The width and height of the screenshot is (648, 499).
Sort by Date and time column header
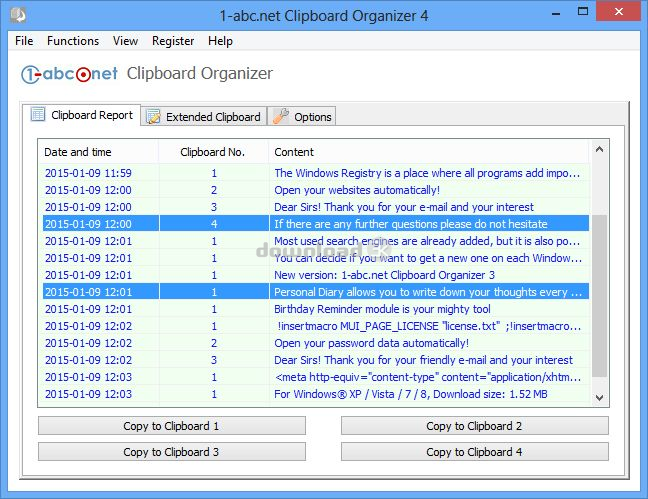98,152
